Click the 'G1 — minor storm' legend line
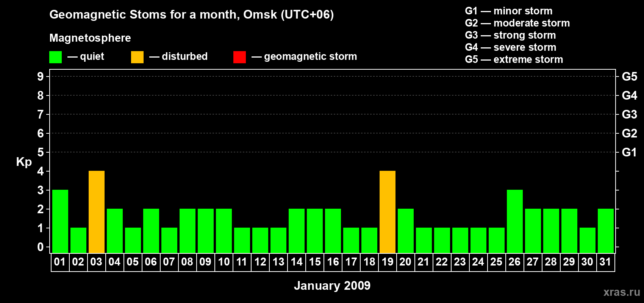This screenshot has height=303, width=644. (509, 11)
